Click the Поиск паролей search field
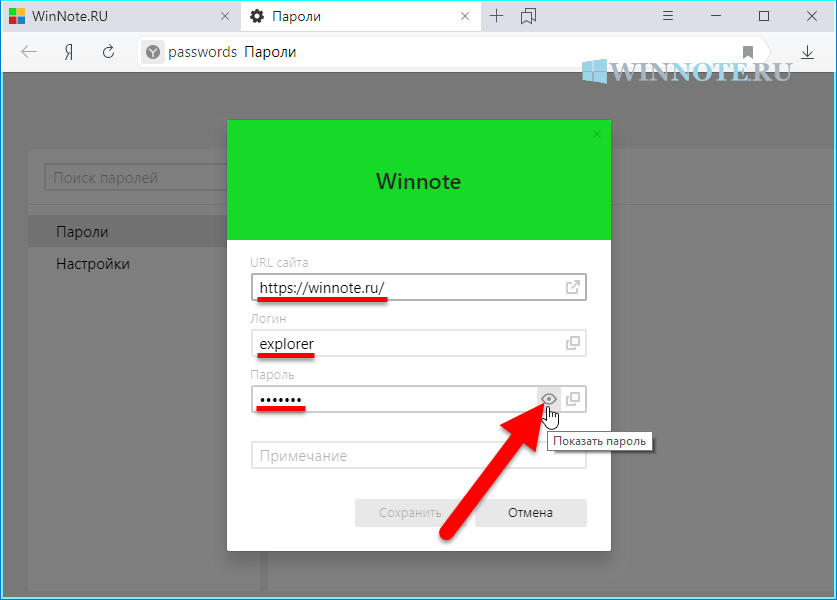Image resolution: width=837 pixels, height=600 pixels. (135, 178)
